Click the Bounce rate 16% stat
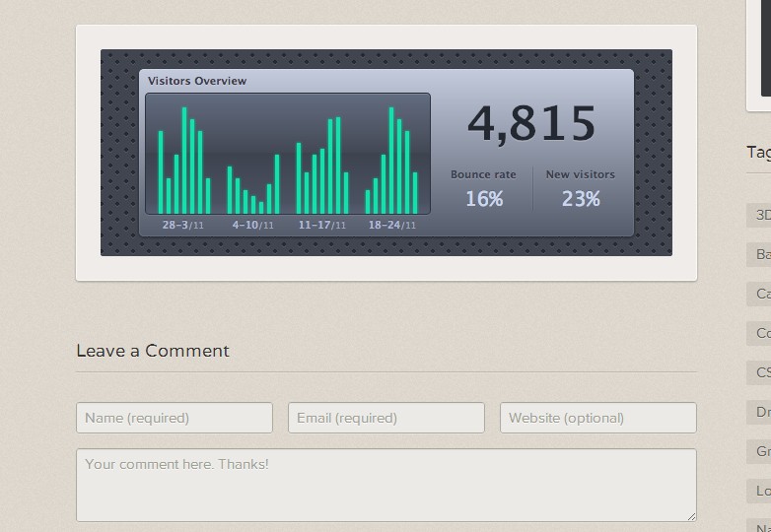Image resolution: width=771 pixels, height=532 pixels. coord(483,188)
